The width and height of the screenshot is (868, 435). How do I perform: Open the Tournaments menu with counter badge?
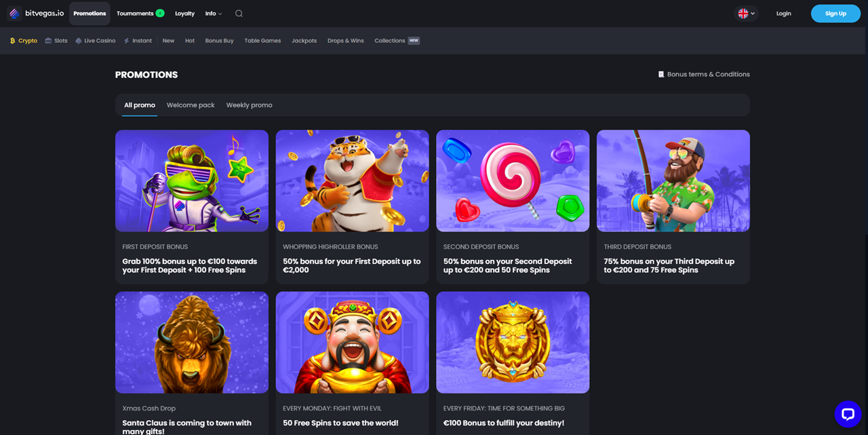click(x=140, y=13)
